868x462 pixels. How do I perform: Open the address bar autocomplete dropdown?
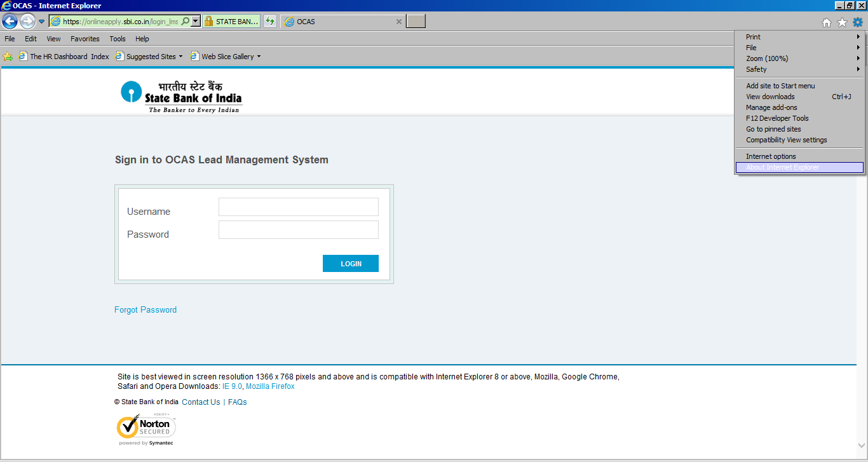[x=196, y=22]
